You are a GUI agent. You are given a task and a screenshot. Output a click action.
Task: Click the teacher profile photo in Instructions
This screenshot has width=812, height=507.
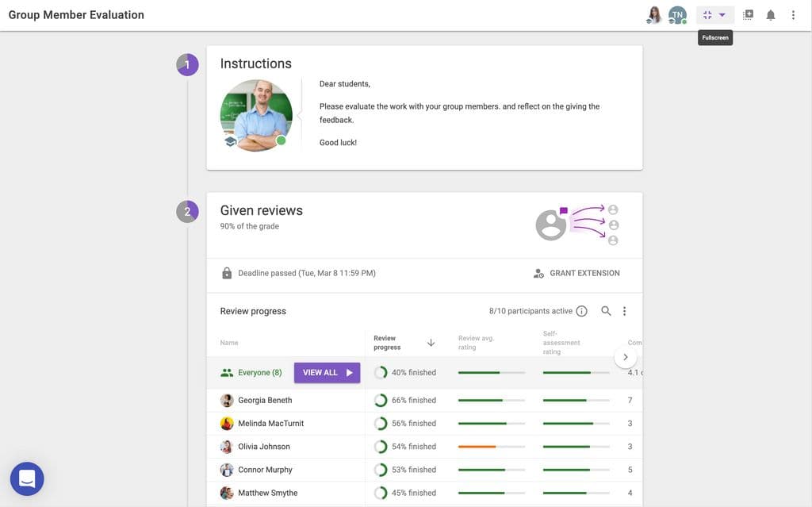pos(256,115)
